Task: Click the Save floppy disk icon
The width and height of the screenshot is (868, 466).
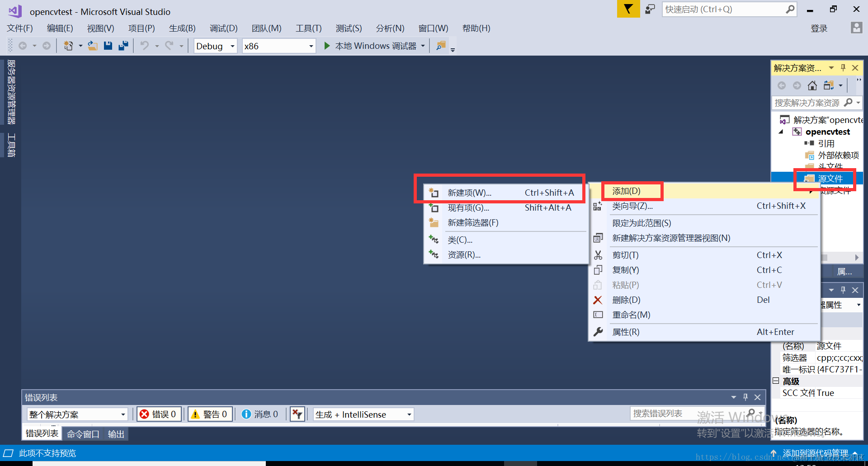Action: pos(108,46)
